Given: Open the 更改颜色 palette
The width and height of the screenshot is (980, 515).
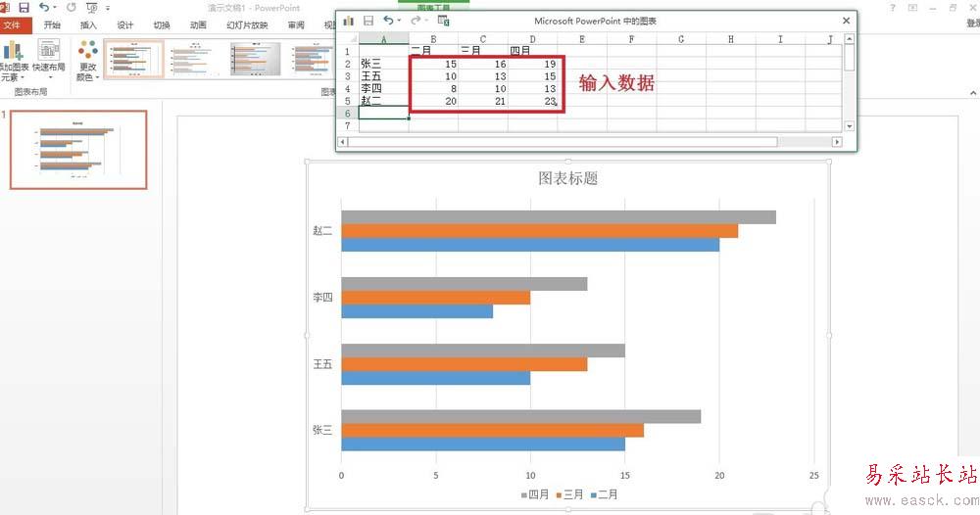Looking at the screenshot, I should (87, 61).
